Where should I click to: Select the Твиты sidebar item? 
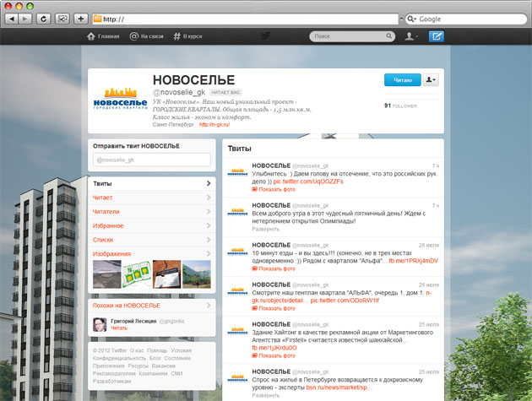tap(152, 183)
